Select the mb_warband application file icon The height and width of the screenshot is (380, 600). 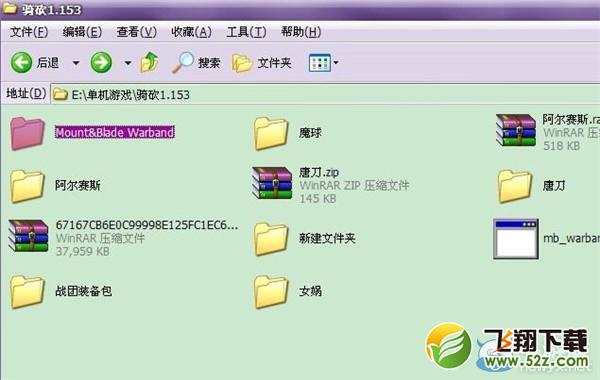pyautogui.click(x=516, y=238)
